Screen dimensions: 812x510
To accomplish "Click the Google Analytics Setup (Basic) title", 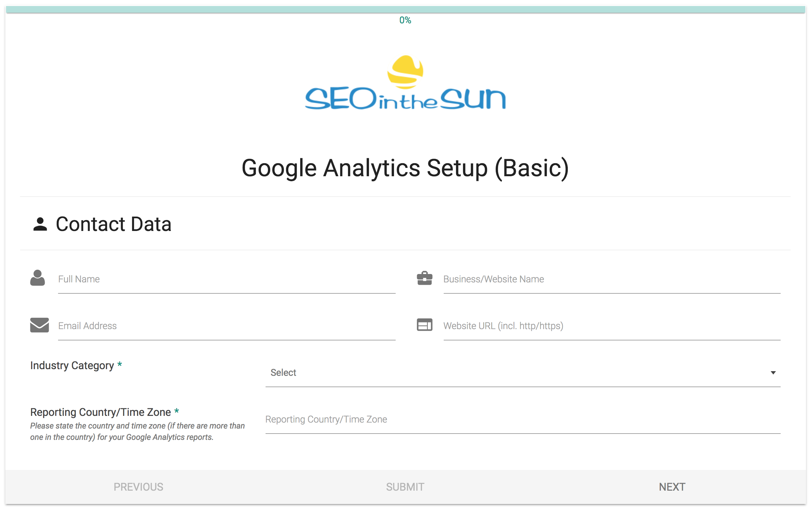I will tap(405, 168).
